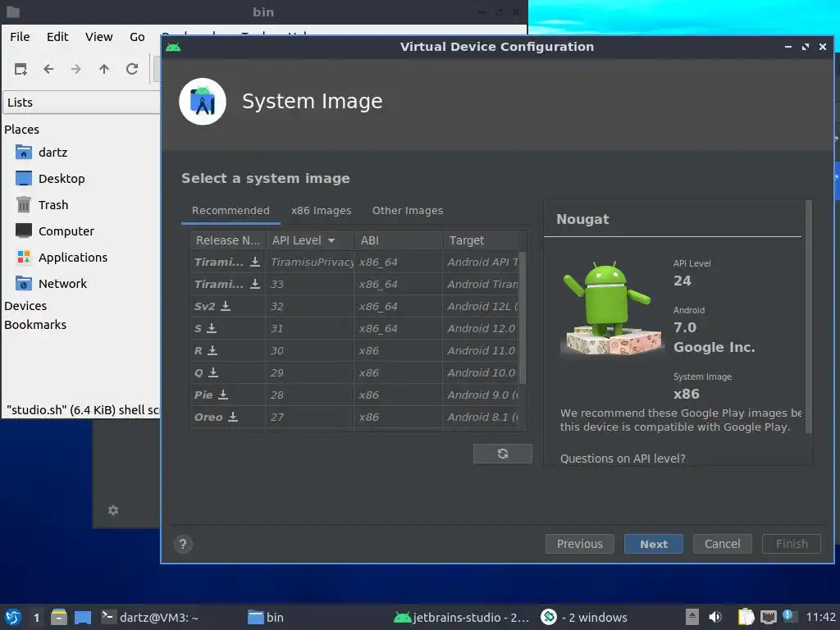This screenshot has width=840, height=630.
Task: Click the clipboard tray icon
Action: pyautogui.click(x=745, y=617)
